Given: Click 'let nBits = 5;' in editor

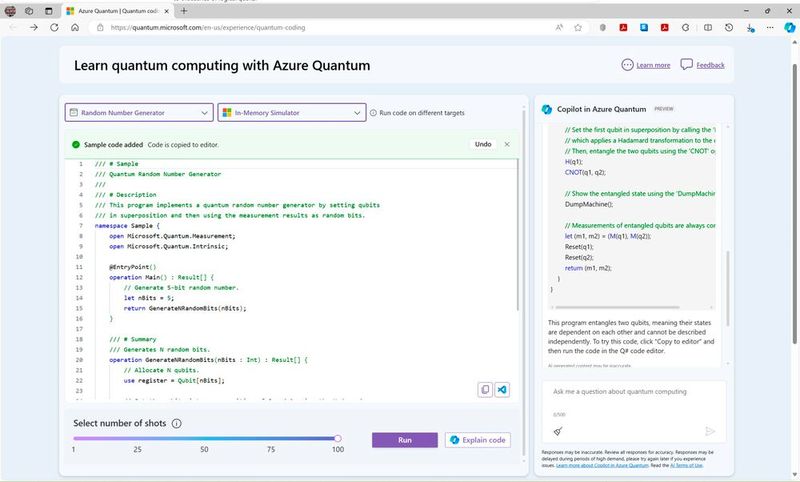Looking at the screenshot, I should click(148, 298).
